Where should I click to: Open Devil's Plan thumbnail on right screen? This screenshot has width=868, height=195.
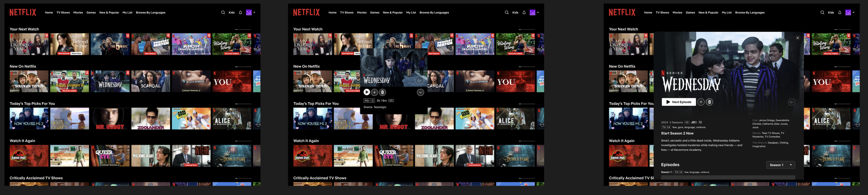point(831,156)
